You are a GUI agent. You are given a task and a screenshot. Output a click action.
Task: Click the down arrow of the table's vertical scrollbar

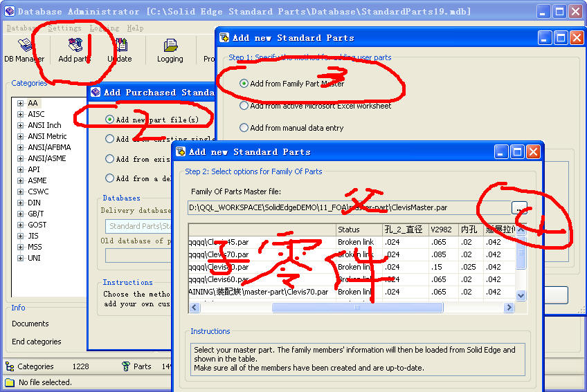coord(521,295)
